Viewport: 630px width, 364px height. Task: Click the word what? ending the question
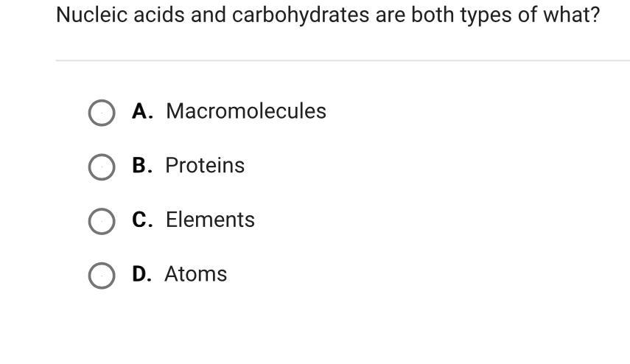[571, 15]
